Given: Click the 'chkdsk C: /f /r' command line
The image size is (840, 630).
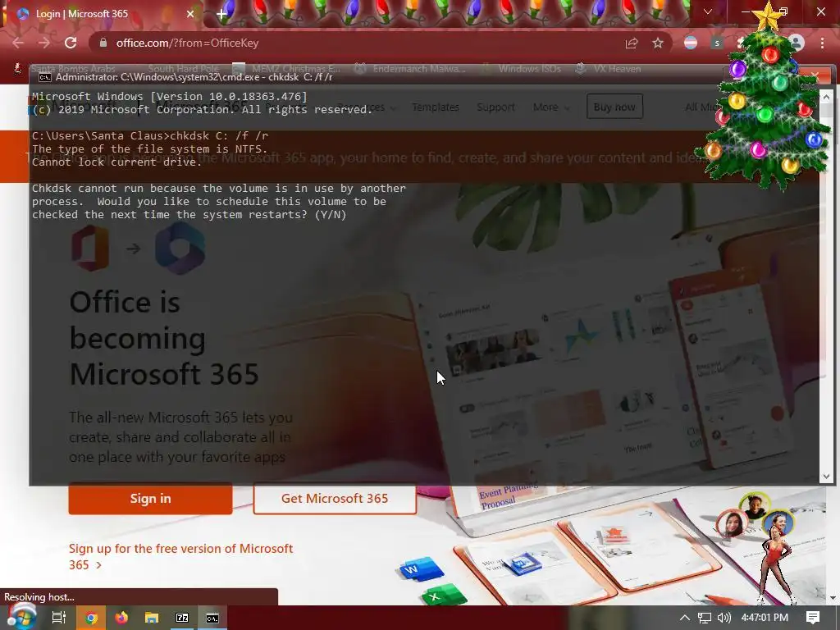Looking at the screenshot, I should (150, 135).
